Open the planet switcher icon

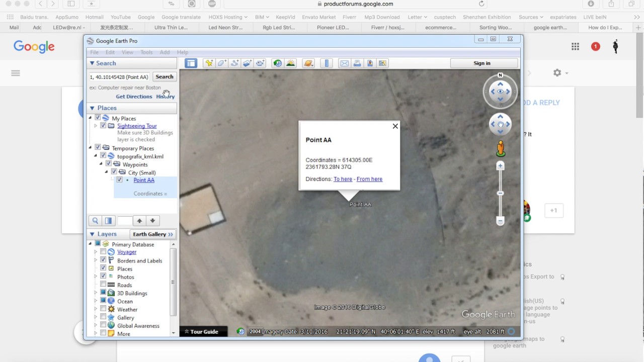coord(309,63)
